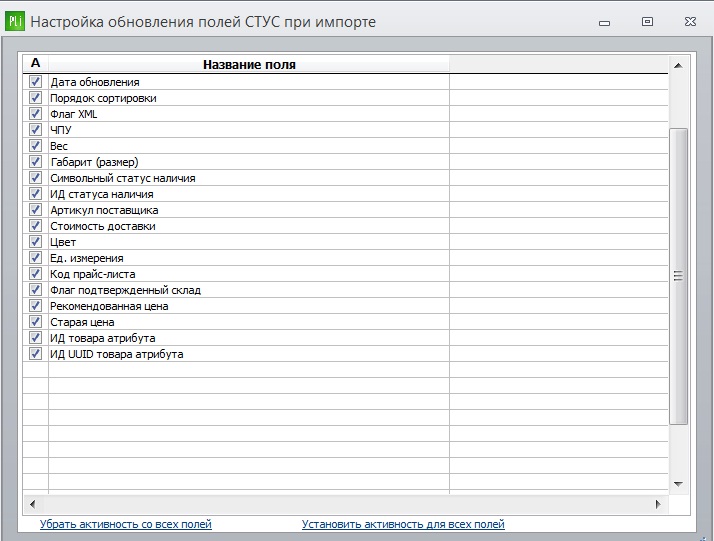Screen dimensions: 714x541
Task: Uncheck Символьный статус наличия checkbox
Action: point(35,178)
